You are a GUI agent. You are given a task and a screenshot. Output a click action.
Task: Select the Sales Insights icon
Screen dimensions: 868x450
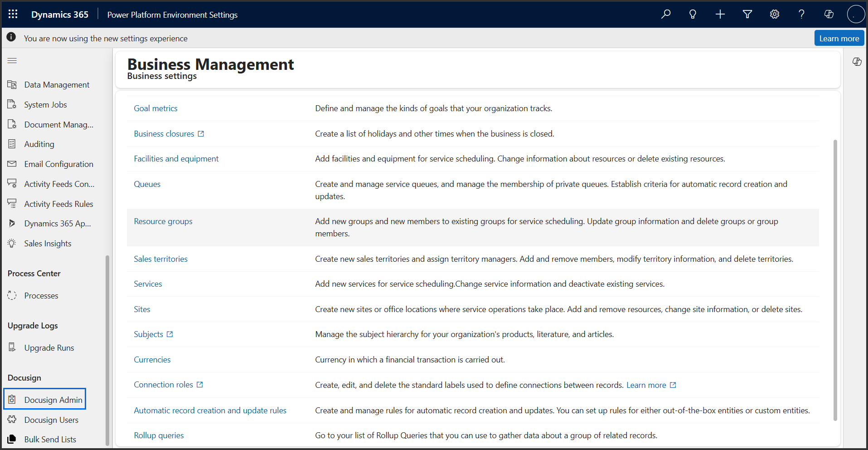[x=12, y=243]
